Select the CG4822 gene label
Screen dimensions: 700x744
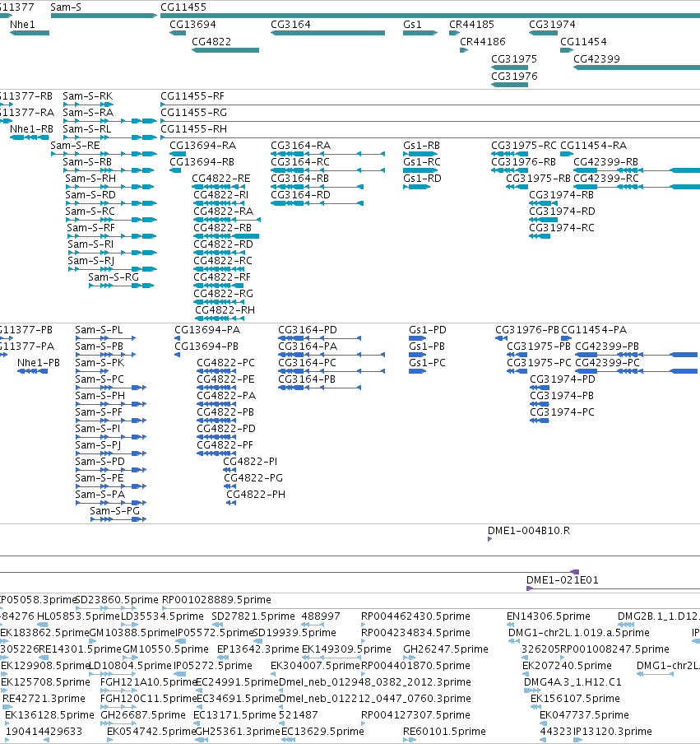point(211,42)
